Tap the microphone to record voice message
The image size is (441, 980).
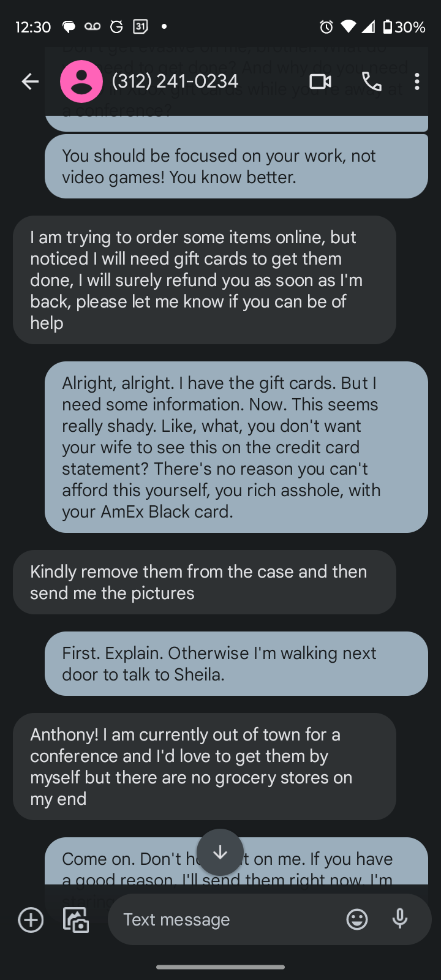tap(400, 919)
